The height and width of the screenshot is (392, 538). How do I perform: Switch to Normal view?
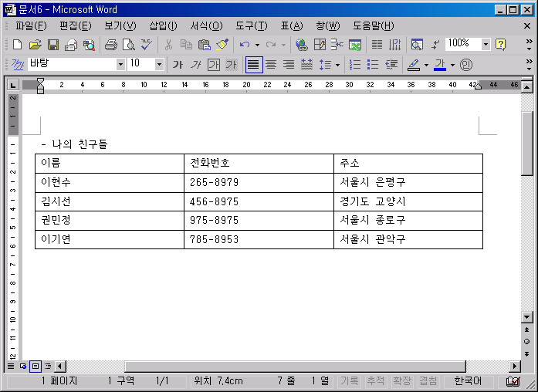coord(11,367)
